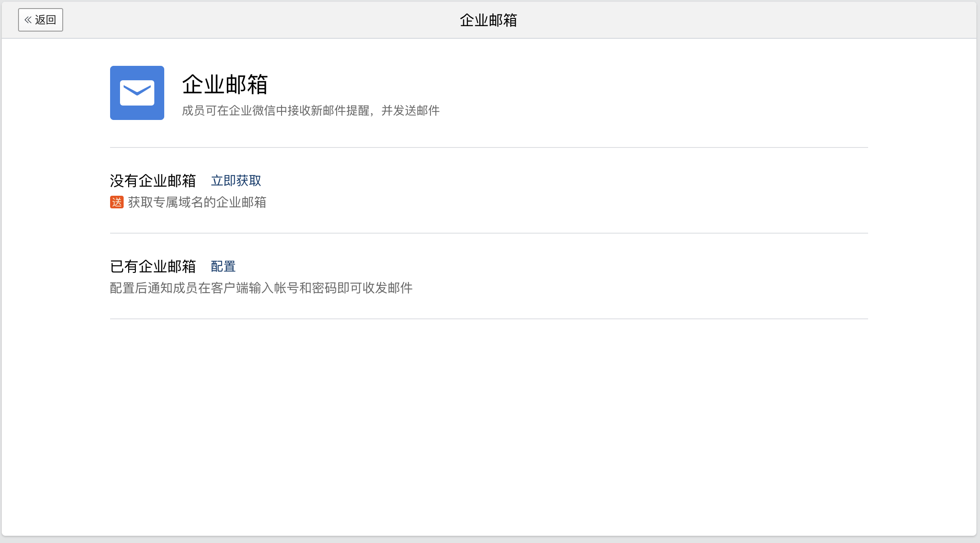Screen dimensions: 980x543
Task: Click the large 企业邮箱 heading beside the icon
Action: 225,84
